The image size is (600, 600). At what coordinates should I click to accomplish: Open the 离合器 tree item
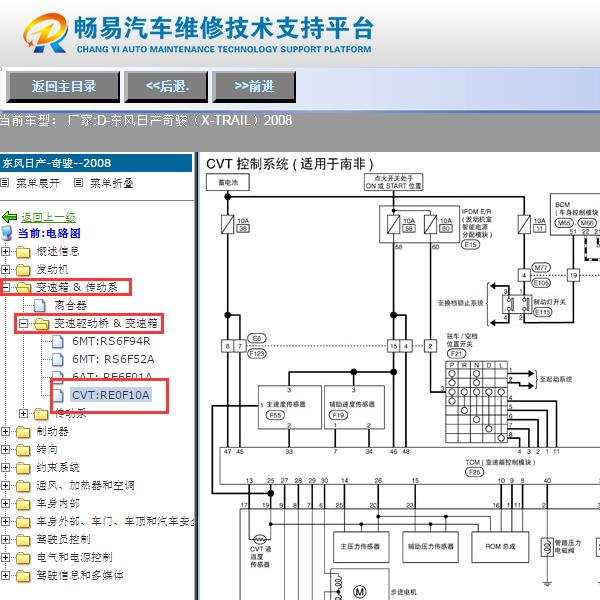pos(70,305)
